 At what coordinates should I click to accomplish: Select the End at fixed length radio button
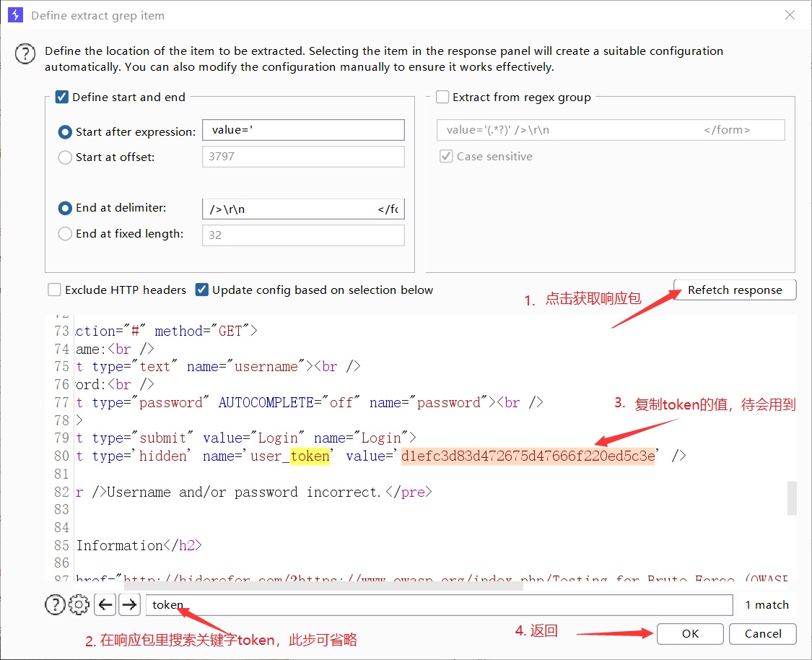(x=65, y=234)
